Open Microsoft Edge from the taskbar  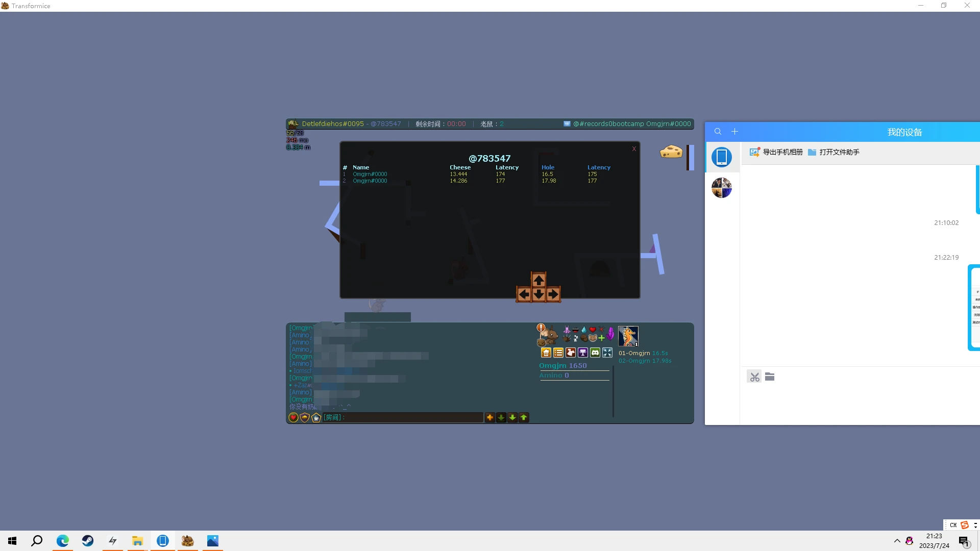[62, 541]
